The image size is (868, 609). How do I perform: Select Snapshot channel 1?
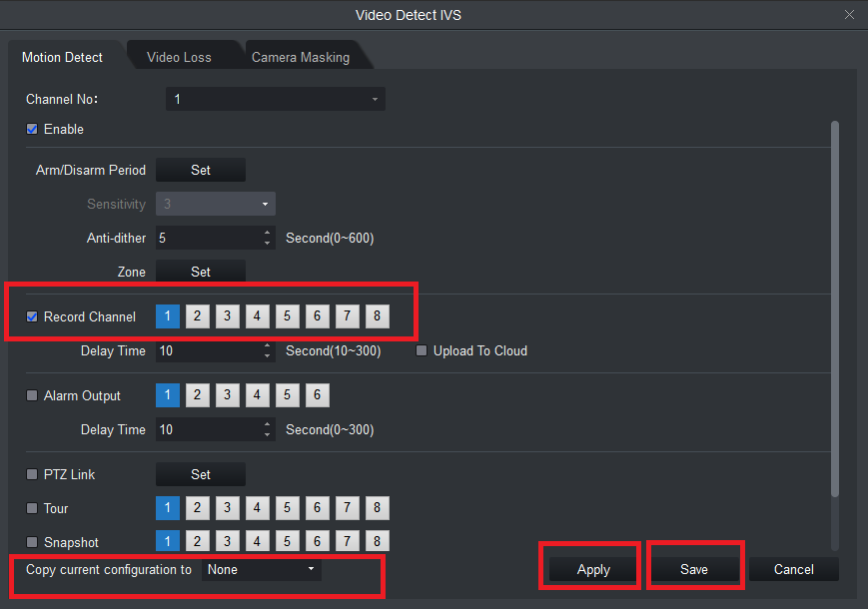coord(168,541)
